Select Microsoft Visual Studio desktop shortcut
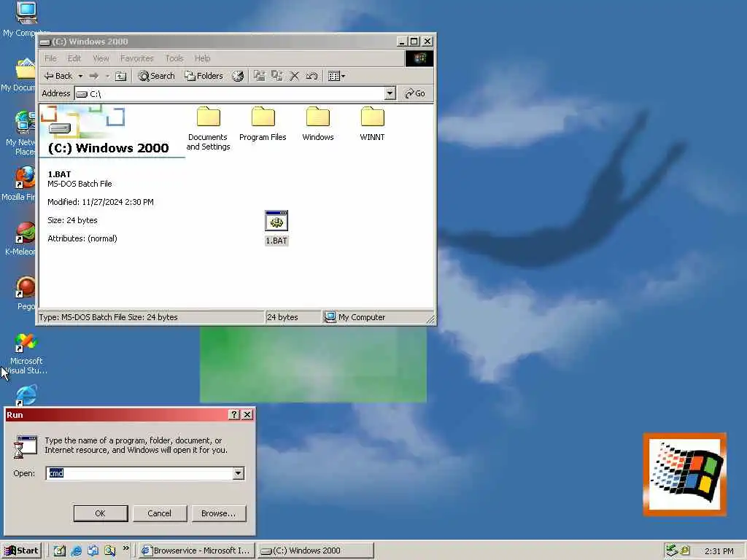The image size is (747, 560). pos(26,354)
